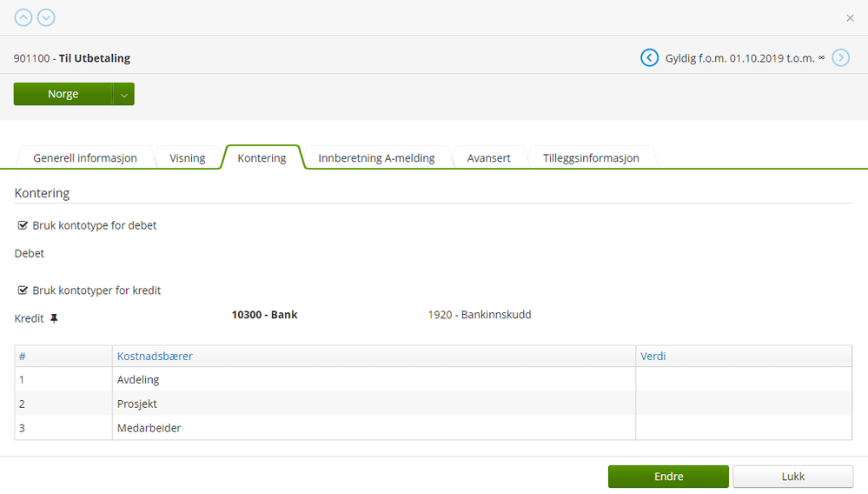The width and height of the screenshot is (868, 494).
Task: Click the Verdi cell for Medarbeider
Action: pyautogui.click(x=744, y=428)
